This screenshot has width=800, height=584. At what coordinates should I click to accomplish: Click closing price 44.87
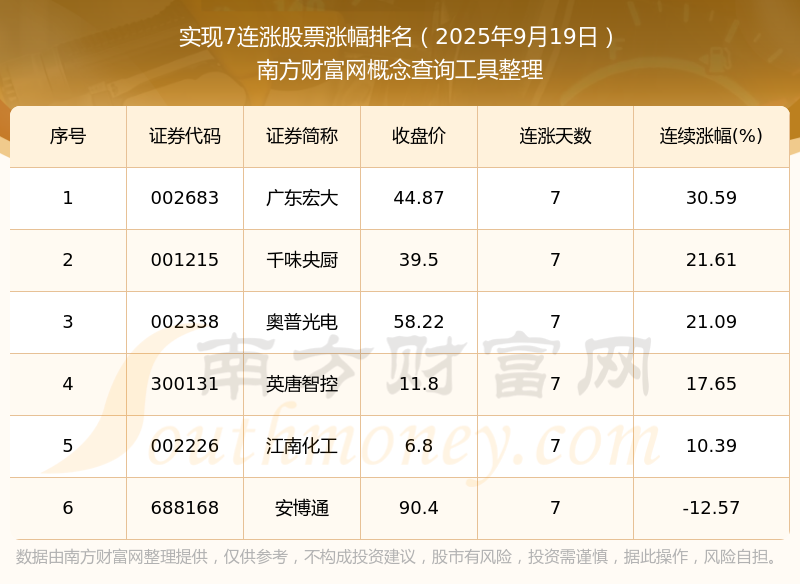(419, 198)
